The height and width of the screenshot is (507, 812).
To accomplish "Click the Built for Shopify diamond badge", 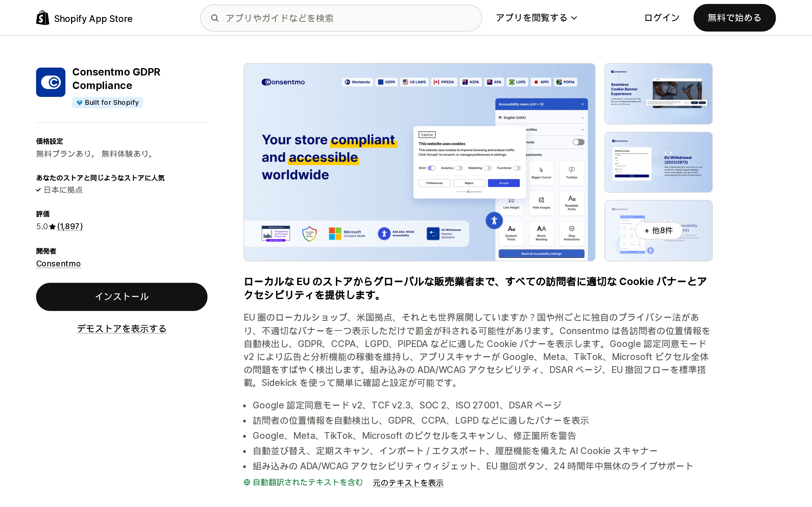I will point(108,103).
